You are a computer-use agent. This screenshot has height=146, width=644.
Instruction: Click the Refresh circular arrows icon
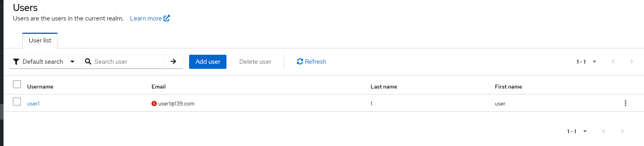coord(300,61)
